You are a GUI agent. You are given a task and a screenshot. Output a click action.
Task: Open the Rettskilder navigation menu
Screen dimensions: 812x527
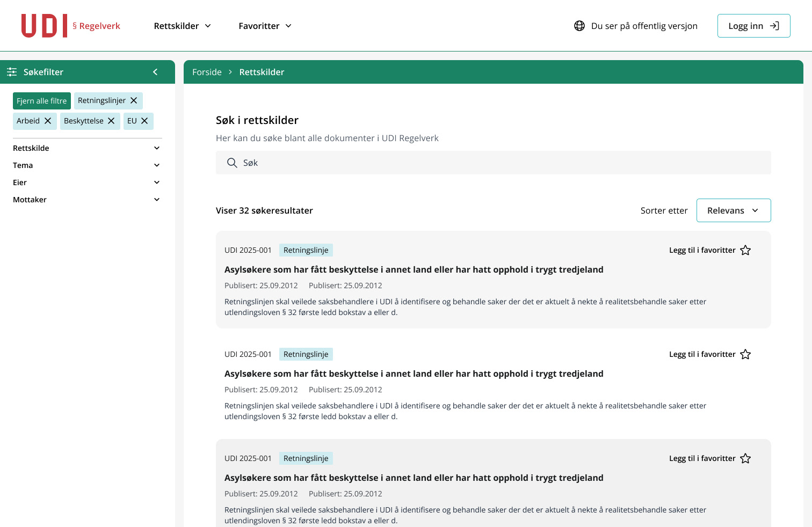coord(183,26)
